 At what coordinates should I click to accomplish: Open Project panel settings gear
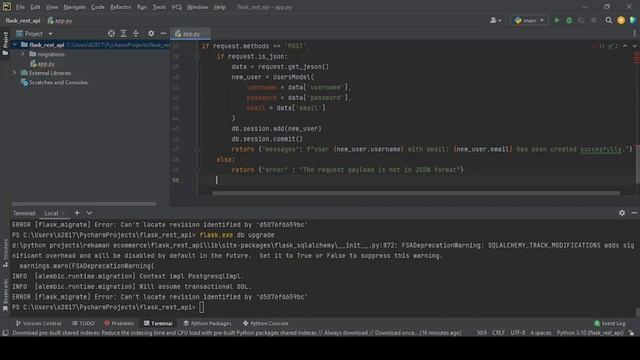pos(151,33)
